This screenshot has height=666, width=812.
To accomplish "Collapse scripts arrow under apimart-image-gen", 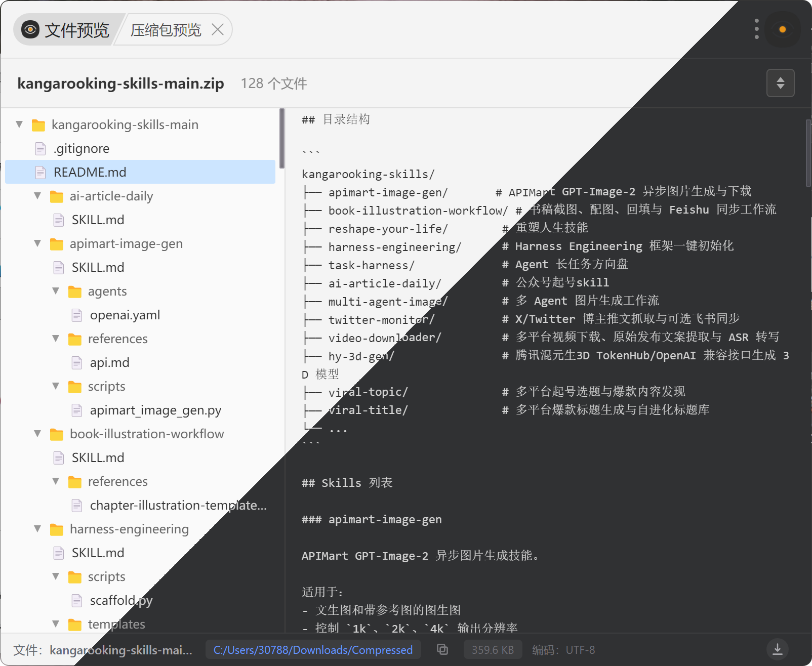I will [x=56, y=386].
